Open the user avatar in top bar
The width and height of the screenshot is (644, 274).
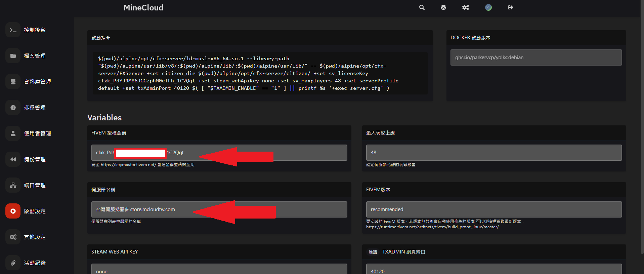pos(488,7)
